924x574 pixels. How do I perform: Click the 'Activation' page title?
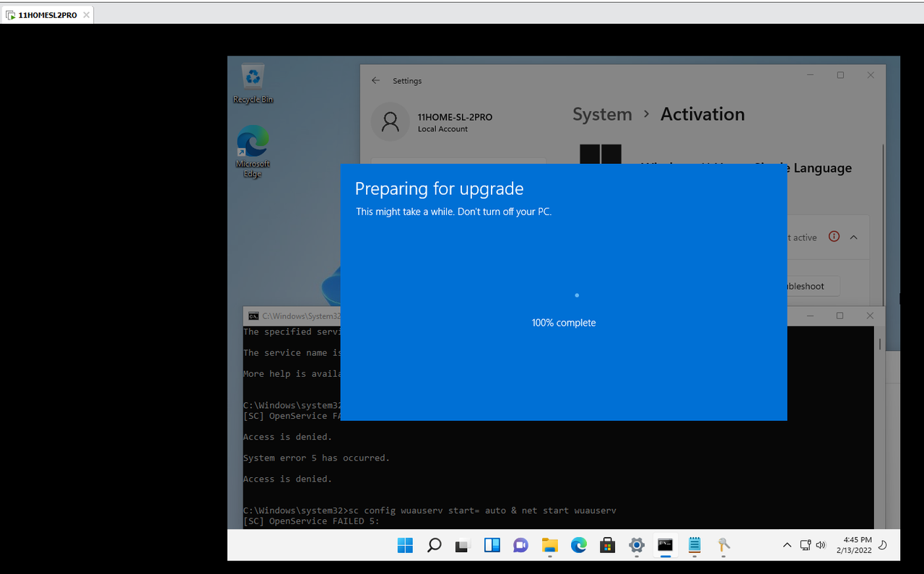[x=702, y=114]
